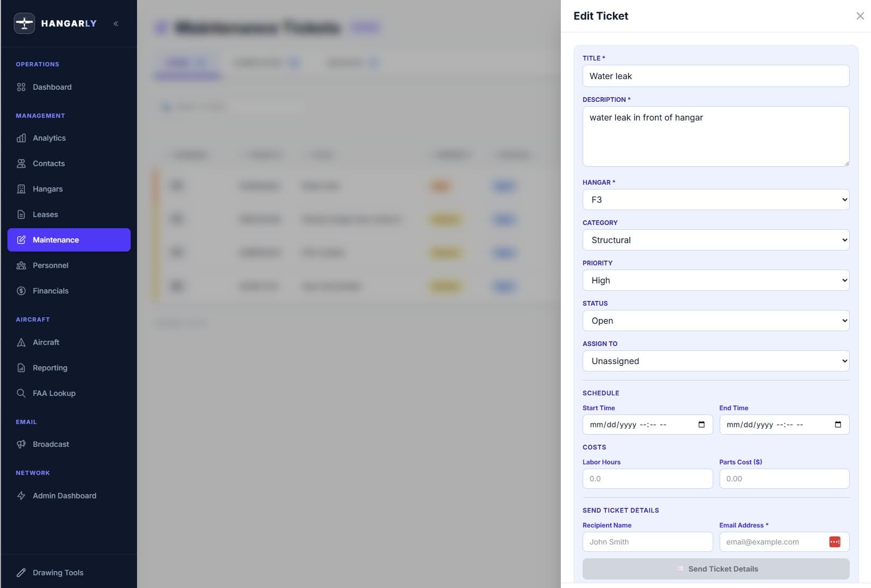The height and width of the screenshot is (588, 871).
Task: Click into the Title field containing Water leak
Action: [715, 76]
